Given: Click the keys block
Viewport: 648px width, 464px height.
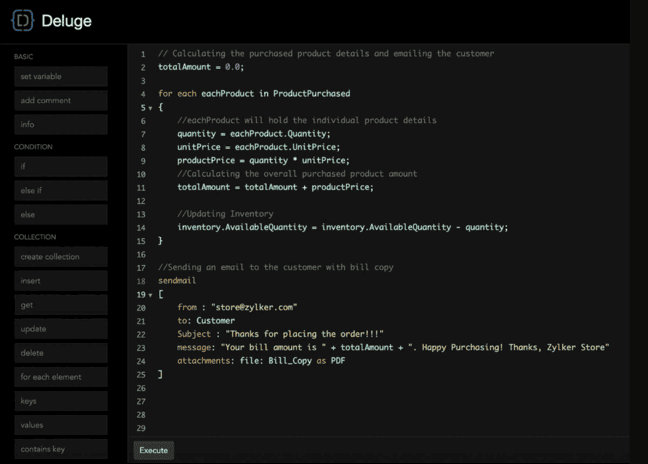Looking at the screenshot, I should [x=61, y=401].
